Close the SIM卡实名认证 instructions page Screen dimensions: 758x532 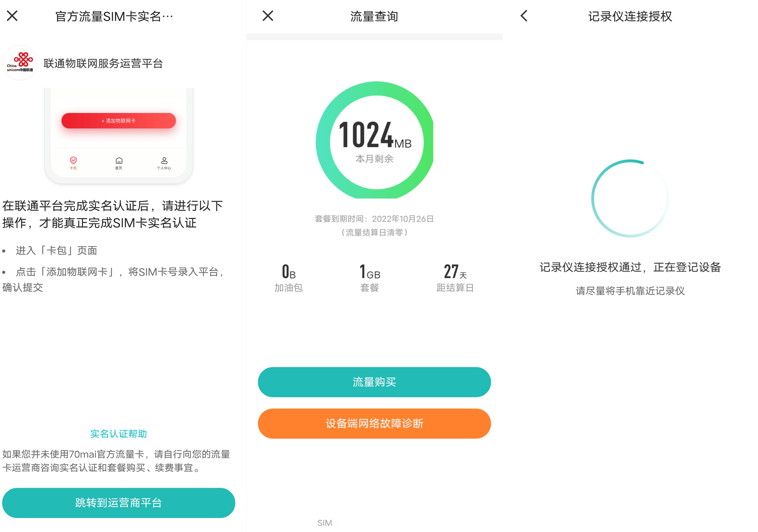click(x=12, y=16)
